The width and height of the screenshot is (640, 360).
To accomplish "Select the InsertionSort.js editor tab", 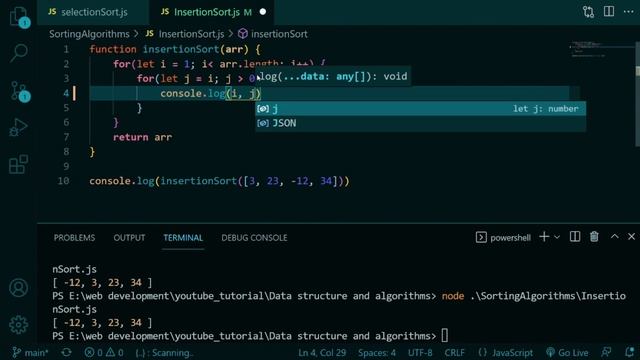I will coord(211,12).
